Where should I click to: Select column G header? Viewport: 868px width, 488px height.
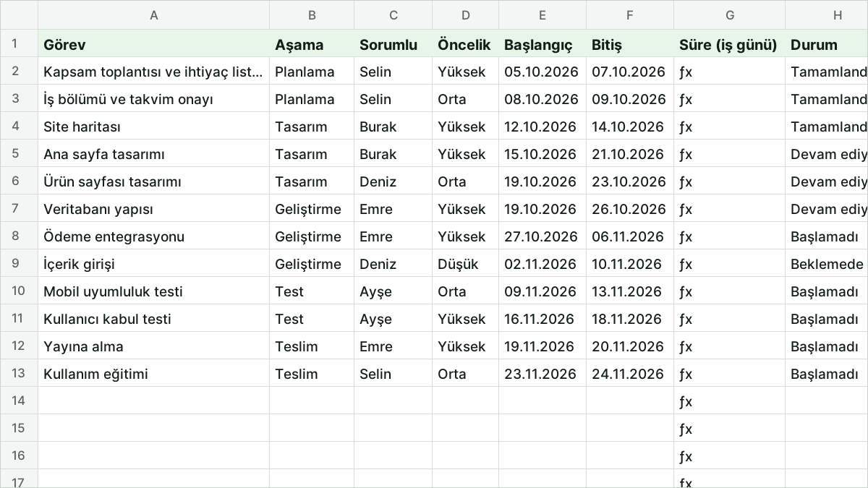tap(729, 15)
